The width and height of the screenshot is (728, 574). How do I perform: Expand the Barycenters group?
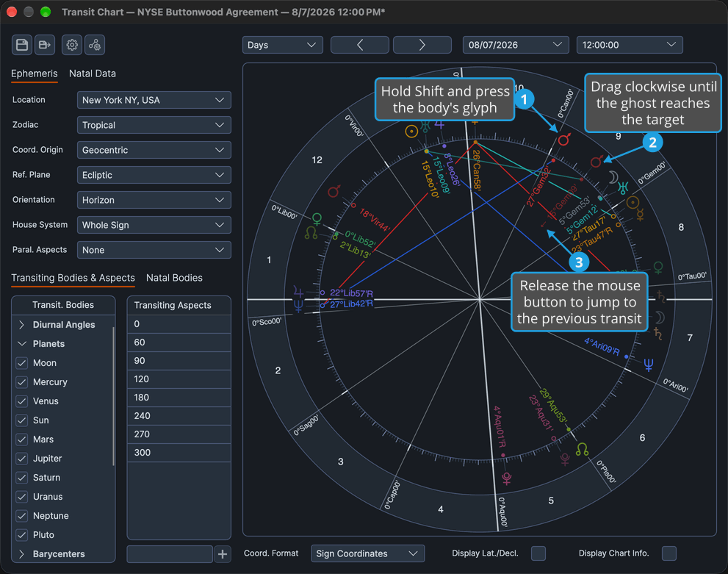21,554
